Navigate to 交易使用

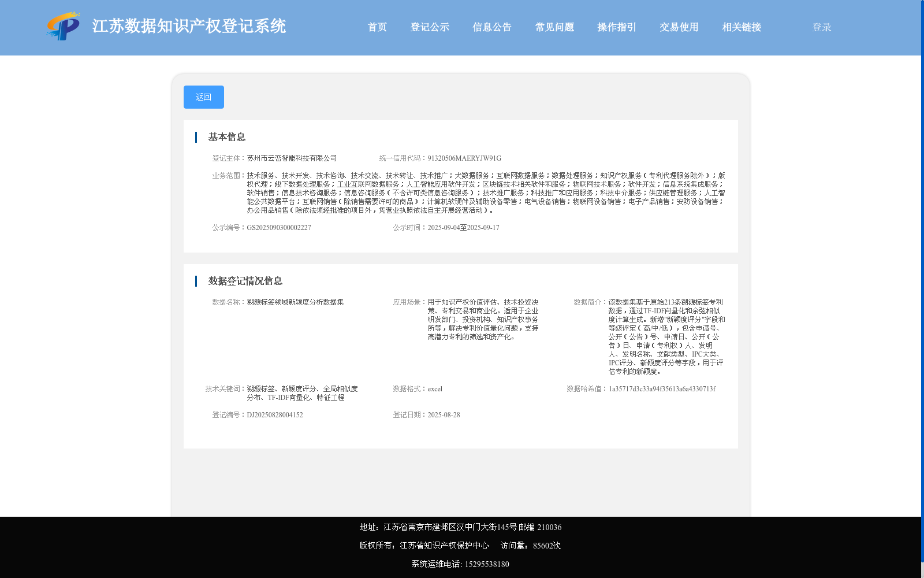pyautogui.click(x=679, y=27)
